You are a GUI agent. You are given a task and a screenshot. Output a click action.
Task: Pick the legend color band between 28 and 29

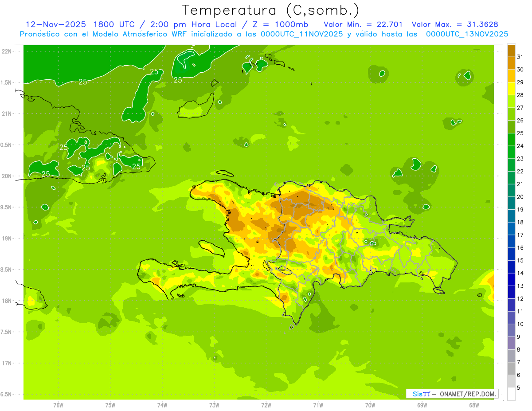[x=511, y=89]
